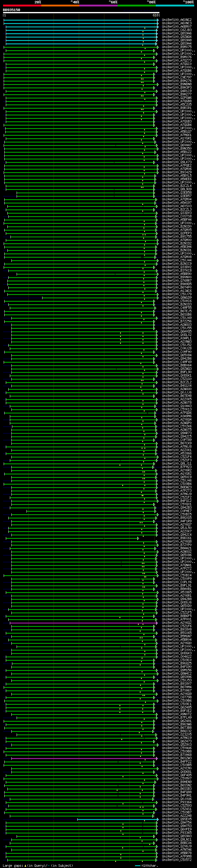Screen dimensions: 197x868
Task: Select the UniRef100_Q4R1I9 label
Action: (x=177, y=91)
